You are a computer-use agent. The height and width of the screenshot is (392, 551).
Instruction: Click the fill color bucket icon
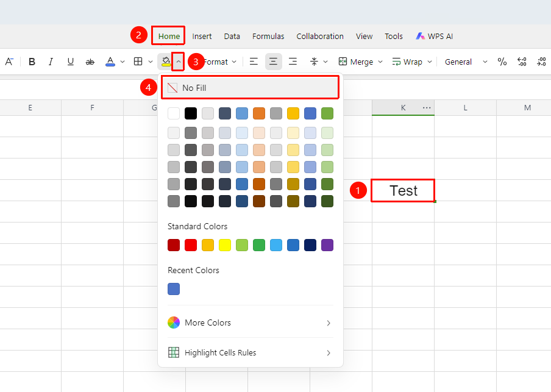point(166,62)
